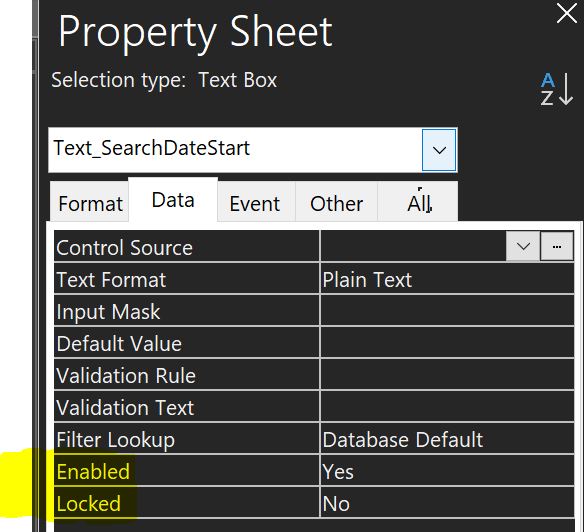This screenshot has width=584, height=532.
Task: Click the Locked property value No
Action: click(447, 503)
